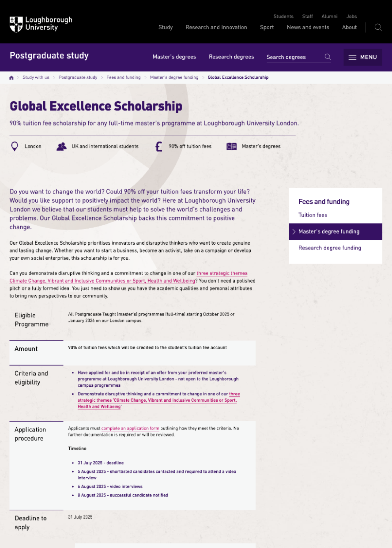Click the home breadcrumb icon
The image size is (392, 548).
(11, 78)
